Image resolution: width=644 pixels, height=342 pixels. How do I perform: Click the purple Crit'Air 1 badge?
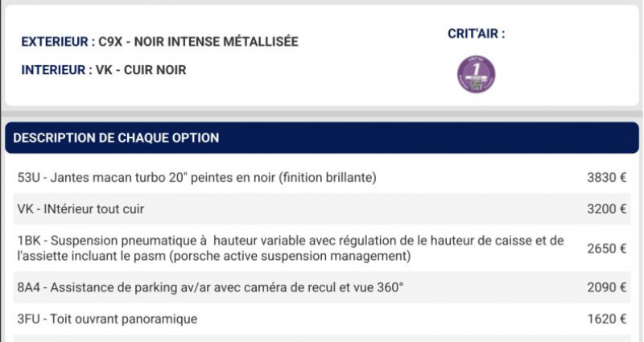476,74
